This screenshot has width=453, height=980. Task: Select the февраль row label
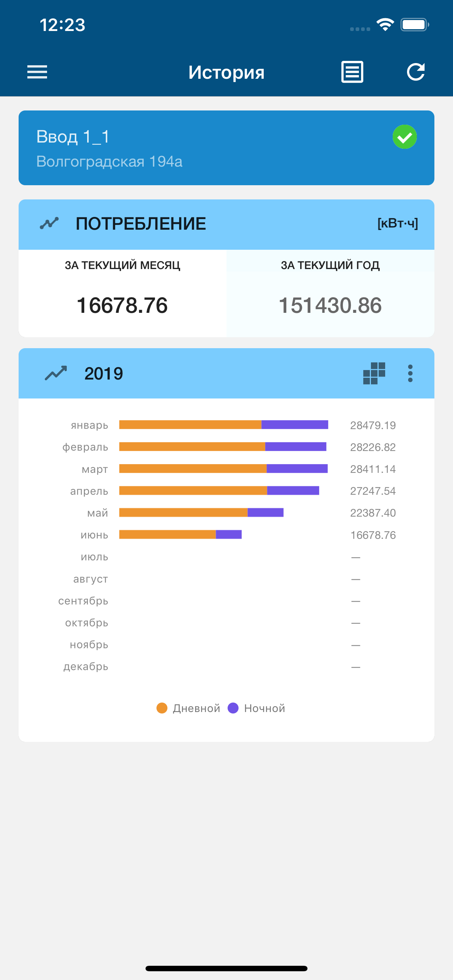coord(85,447)
